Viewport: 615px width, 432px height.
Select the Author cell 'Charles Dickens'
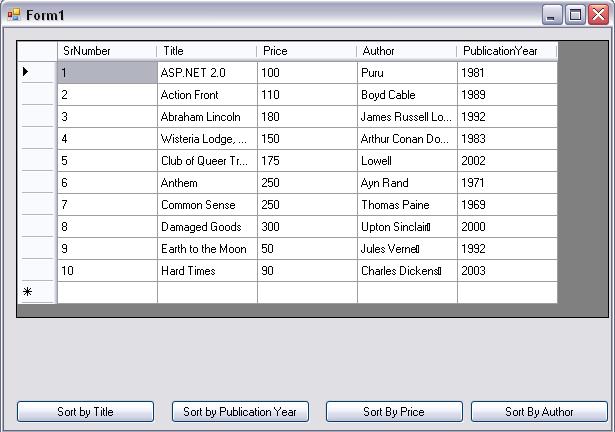click(407, 270)
